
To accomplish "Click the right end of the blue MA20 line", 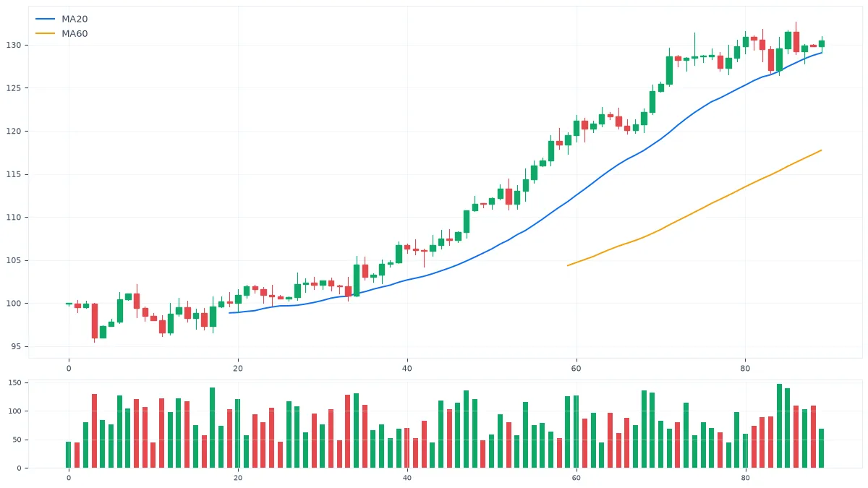I will 822,52.
